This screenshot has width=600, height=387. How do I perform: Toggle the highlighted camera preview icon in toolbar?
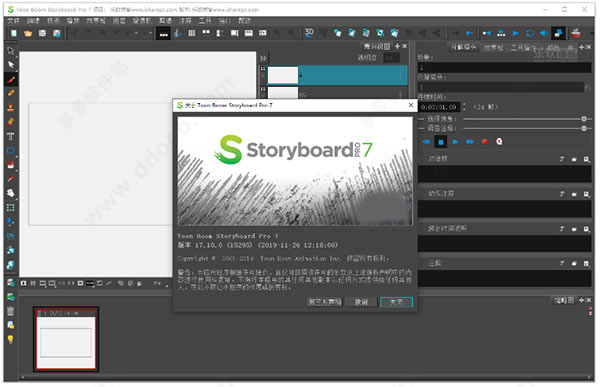[x=558, y=33]
